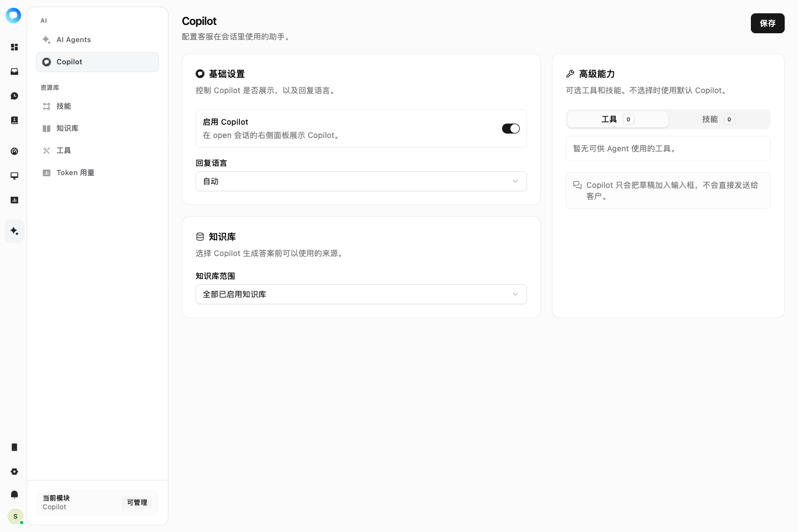Open the inbox tray icon
Image resolution: width=798 pixels, height=532 pixels.
tap(14, 71)
